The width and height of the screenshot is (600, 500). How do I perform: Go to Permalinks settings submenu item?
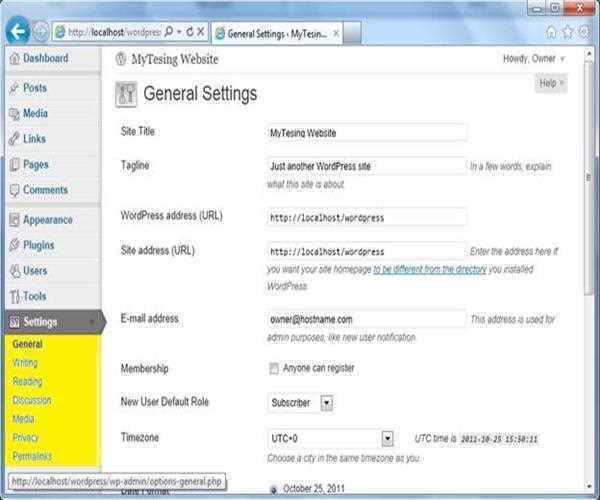(x=32, y=456)
